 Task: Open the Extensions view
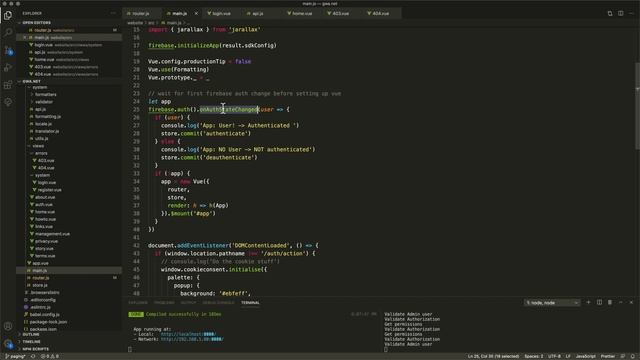(x=8, y=85)
